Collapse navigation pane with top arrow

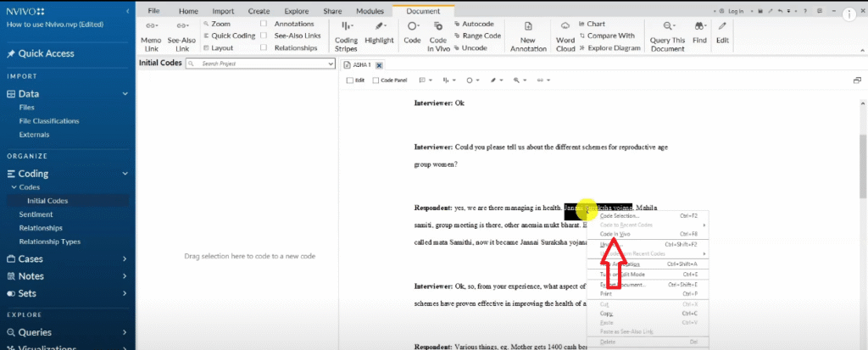pyautogui.click(x=128, y=11)
